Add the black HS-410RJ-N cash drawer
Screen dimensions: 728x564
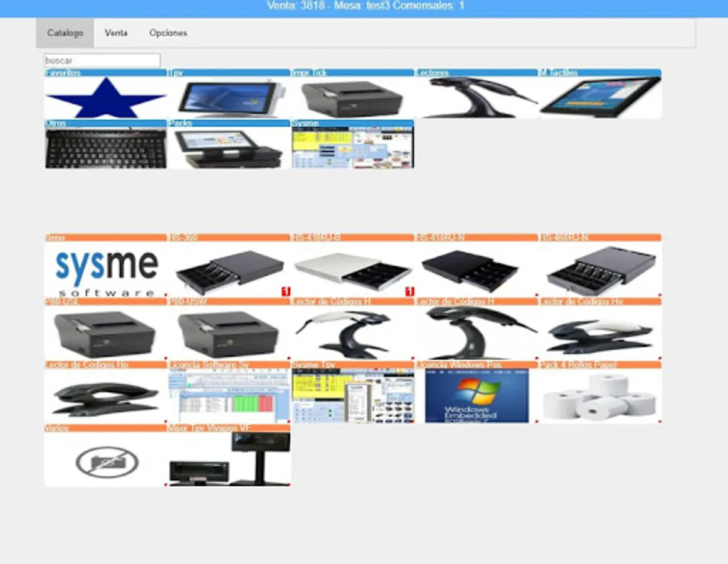(477, 265)
